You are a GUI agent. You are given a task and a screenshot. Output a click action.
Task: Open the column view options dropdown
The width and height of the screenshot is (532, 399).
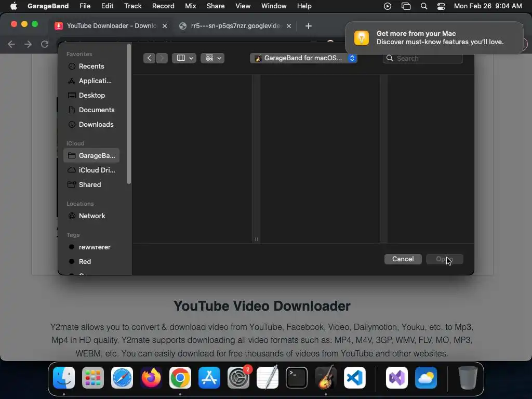click(184, 58)
